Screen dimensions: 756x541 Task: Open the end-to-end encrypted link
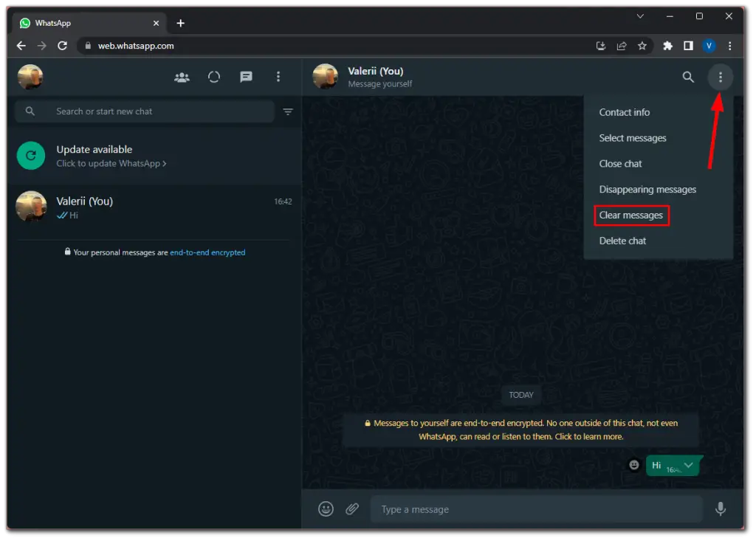tap(207, 252)
